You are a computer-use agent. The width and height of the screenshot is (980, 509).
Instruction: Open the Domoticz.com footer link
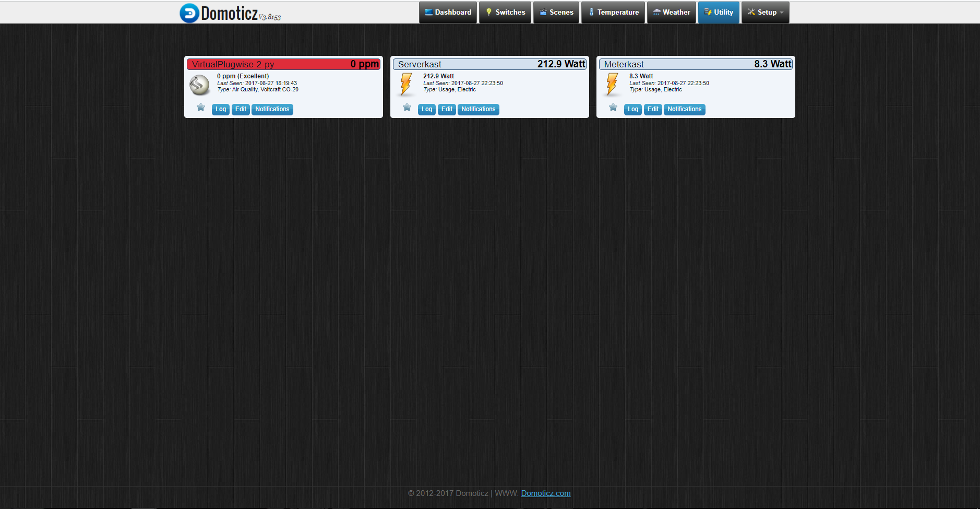[545, 493]
